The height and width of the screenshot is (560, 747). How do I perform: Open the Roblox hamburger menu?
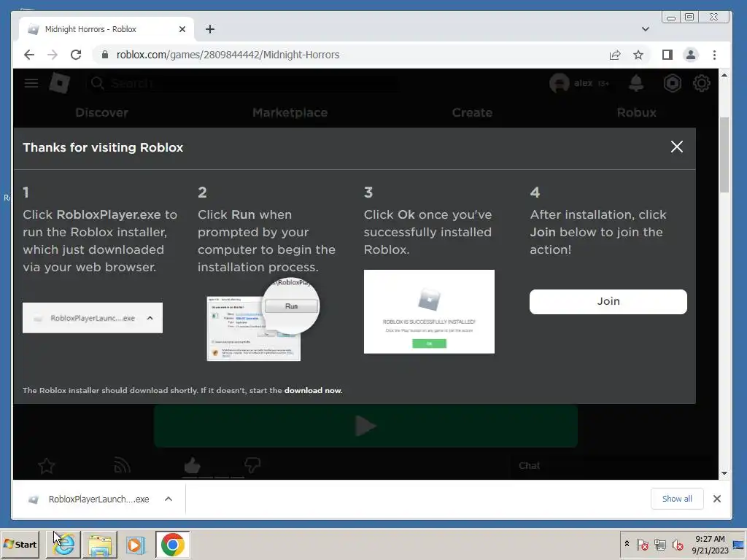[31, 83]
